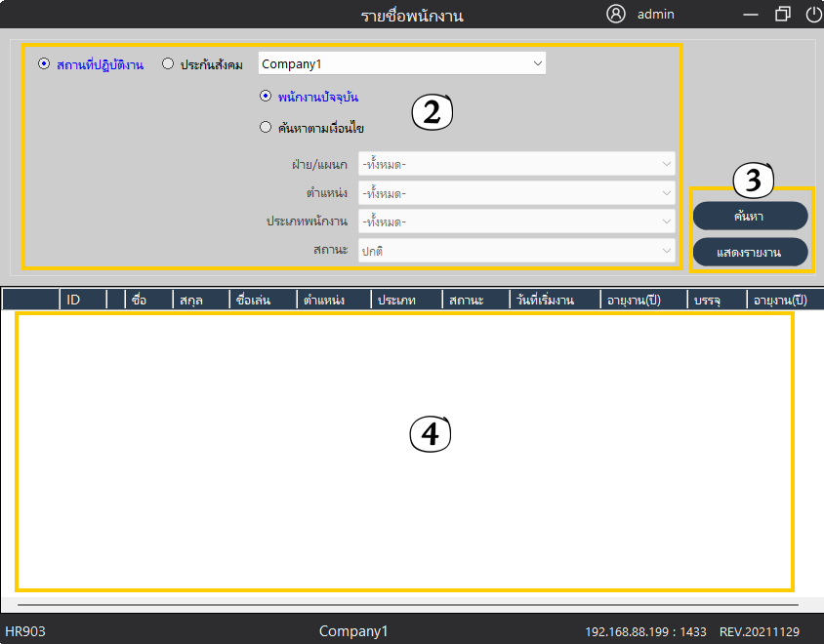The image size is (824, 644).
Task: Select the ประกันสังคม radio option
Action: (x=168, y=64)
